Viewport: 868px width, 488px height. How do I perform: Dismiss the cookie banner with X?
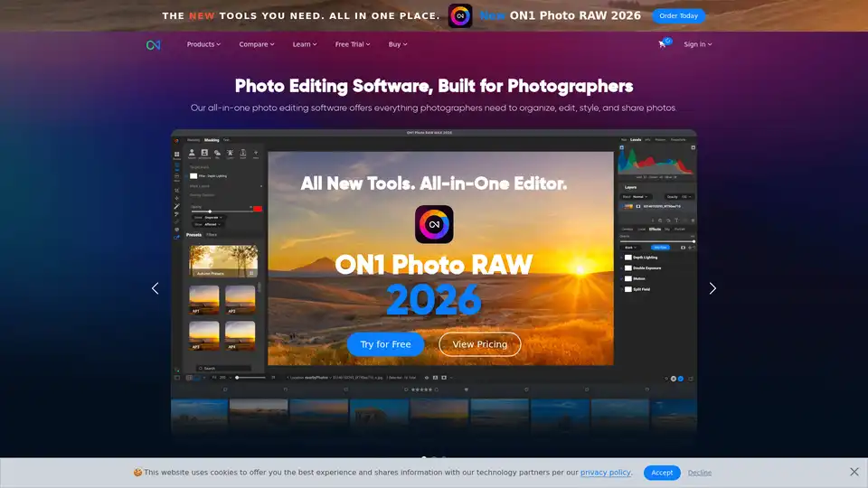click(x=854, y=472)
